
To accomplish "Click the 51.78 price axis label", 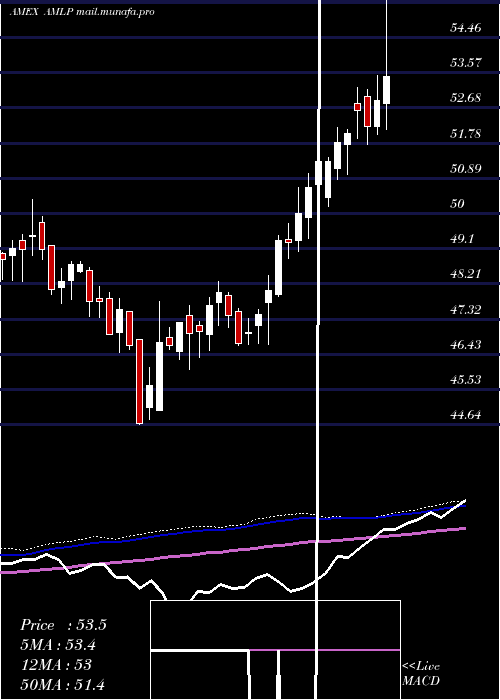I will point(466,133).
